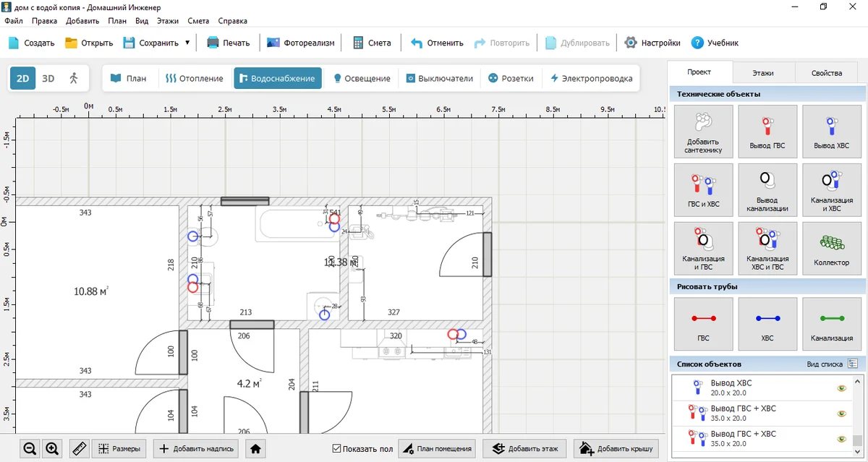The width and height of the screenshot is (868, 462).
Task: Select the Вывод канализации sewer outlet
Action: point(767,190)
